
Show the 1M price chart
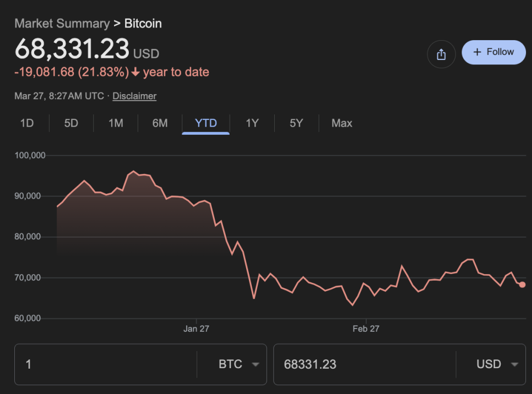point(116,123)
